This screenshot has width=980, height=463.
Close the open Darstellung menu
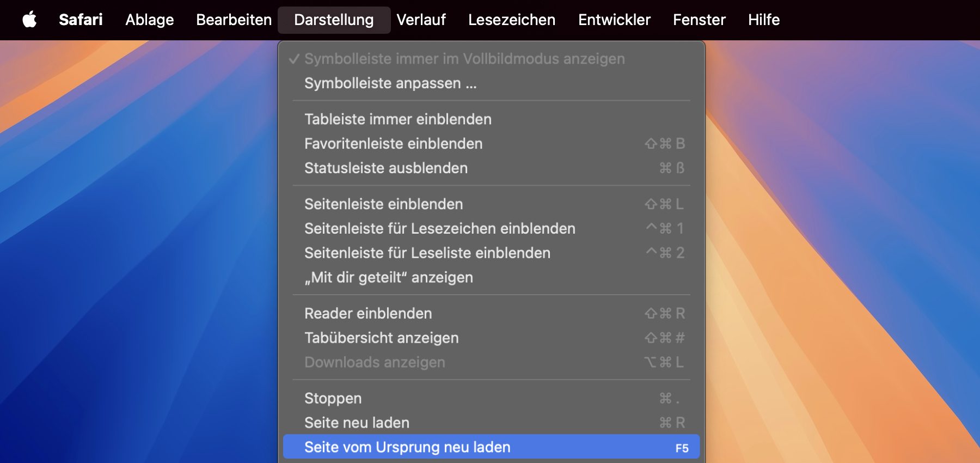pyautogui.click(x=334, y=20)
